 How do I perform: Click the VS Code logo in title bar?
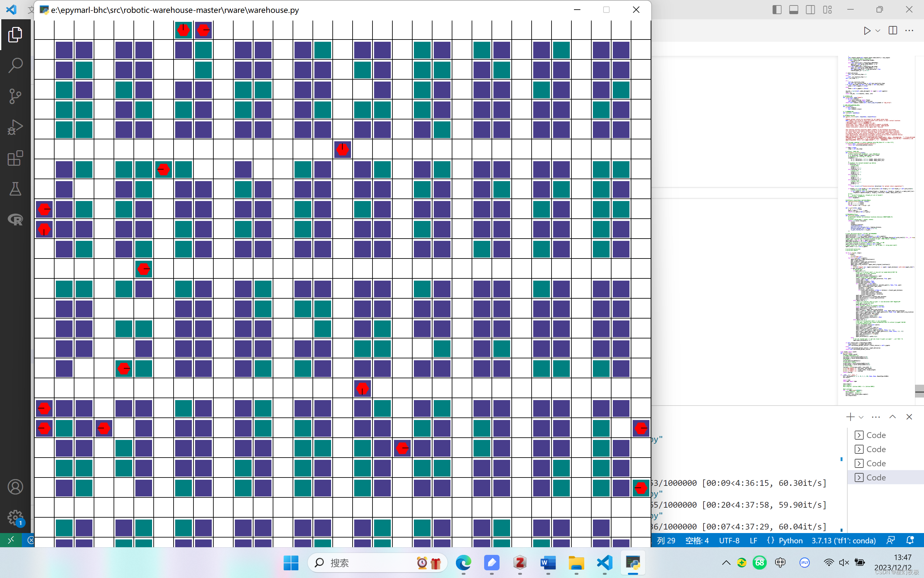[x=11, y=10]
